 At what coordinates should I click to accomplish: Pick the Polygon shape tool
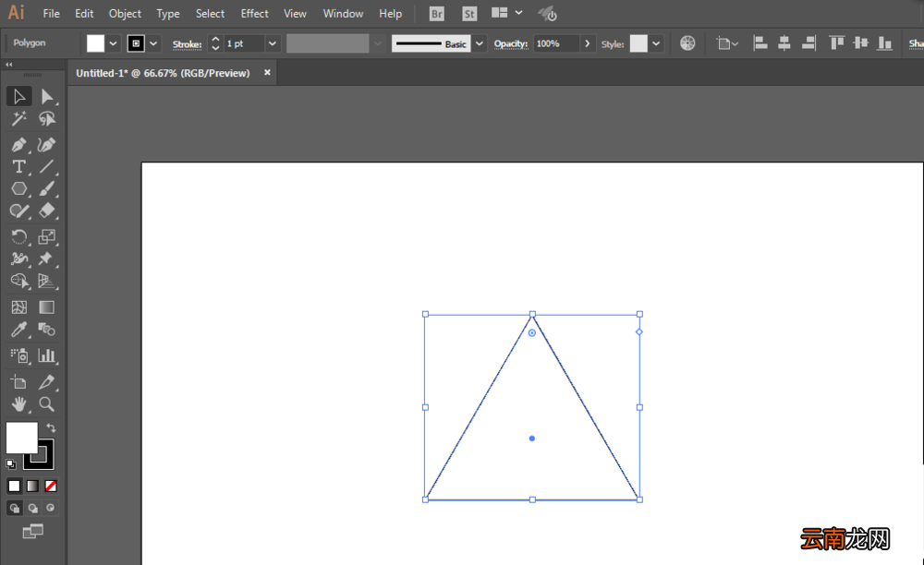click(x=18, y=189)
